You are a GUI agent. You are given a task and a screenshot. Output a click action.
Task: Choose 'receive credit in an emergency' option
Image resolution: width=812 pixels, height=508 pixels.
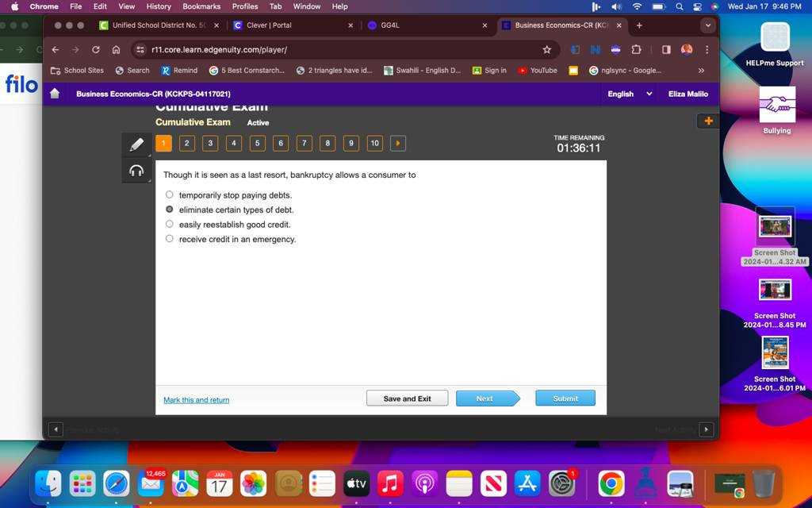(170, 238)
